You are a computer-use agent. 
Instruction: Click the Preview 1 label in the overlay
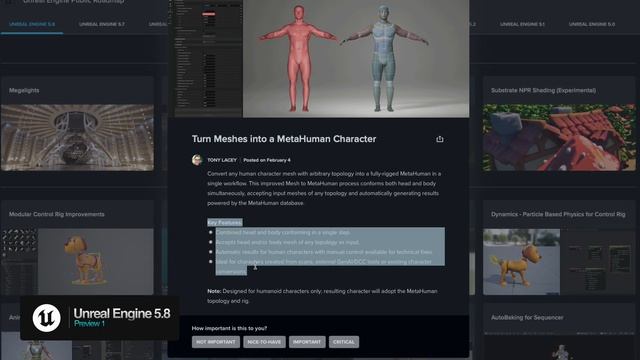click(x=89, y=324)
